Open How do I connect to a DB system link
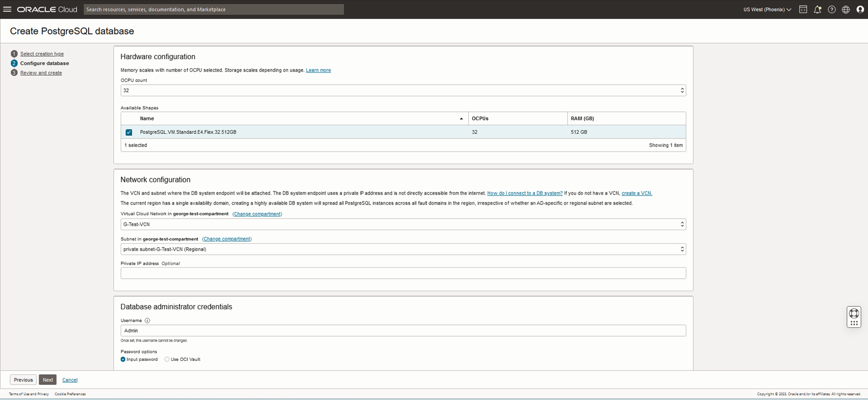Image resolution: width=868 pixels, height=400 pixels. coord(525,193)
